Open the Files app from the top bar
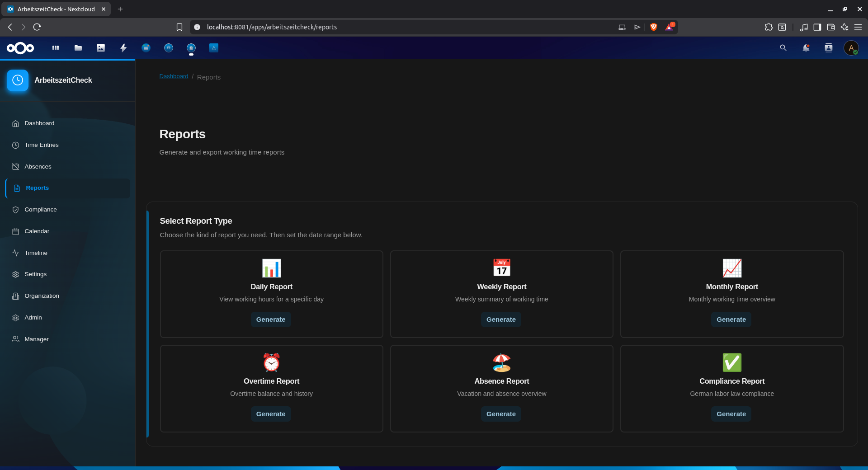Screen dimensions: 868x470 78,48
